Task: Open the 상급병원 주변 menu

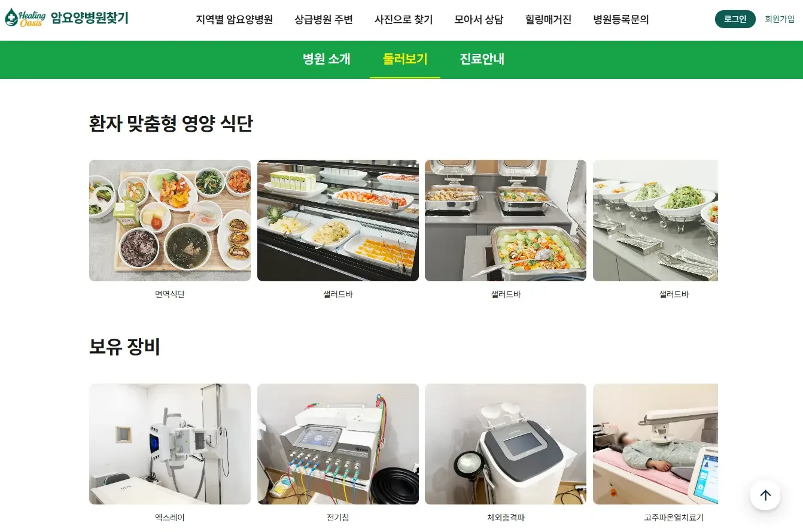Action: (324, 19)
